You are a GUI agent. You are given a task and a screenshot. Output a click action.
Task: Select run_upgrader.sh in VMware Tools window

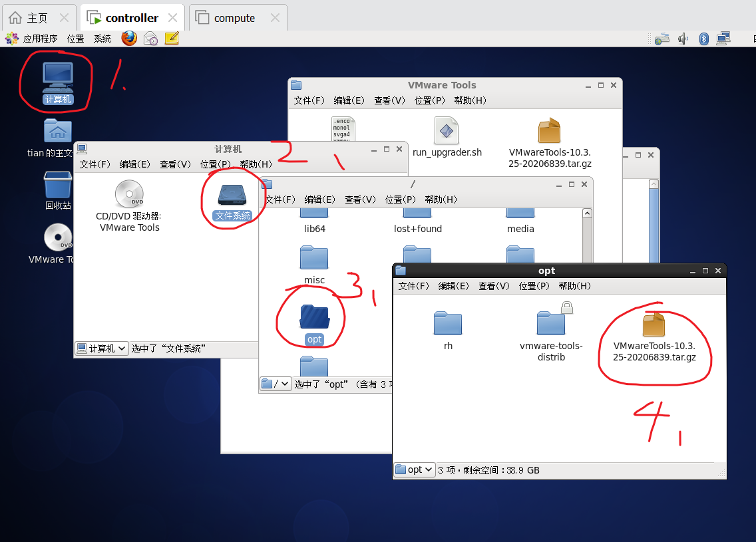coord(447,137)
